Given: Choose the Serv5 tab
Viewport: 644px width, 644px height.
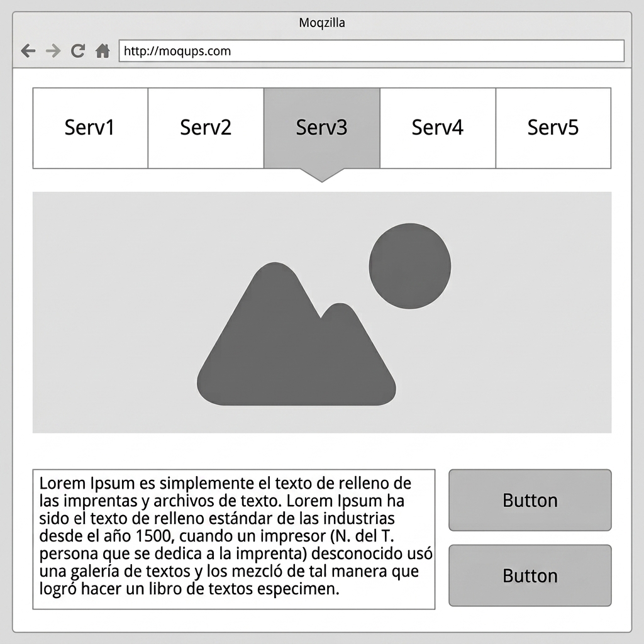Looking at the screenshot, I should click(x=553, y=128).
